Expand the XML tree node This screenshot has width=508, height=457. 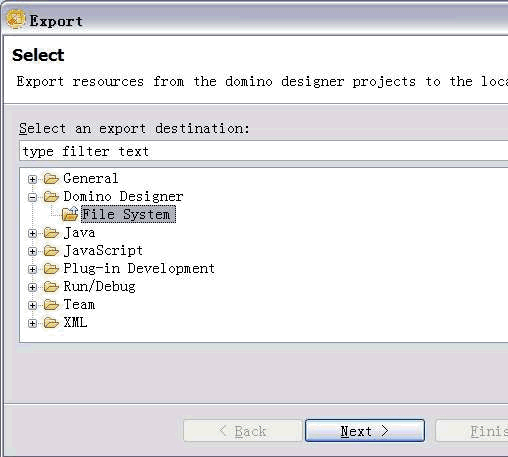tap(32, 323)
